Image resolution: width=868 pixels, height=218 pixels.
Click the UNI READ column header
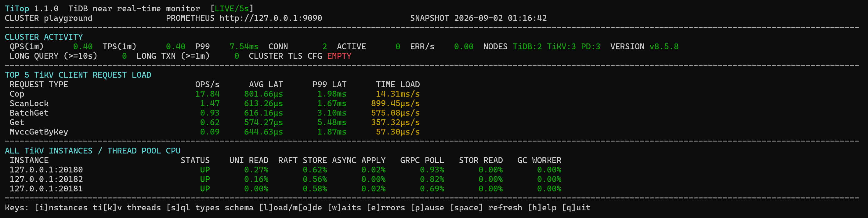[x=249, y=160]
